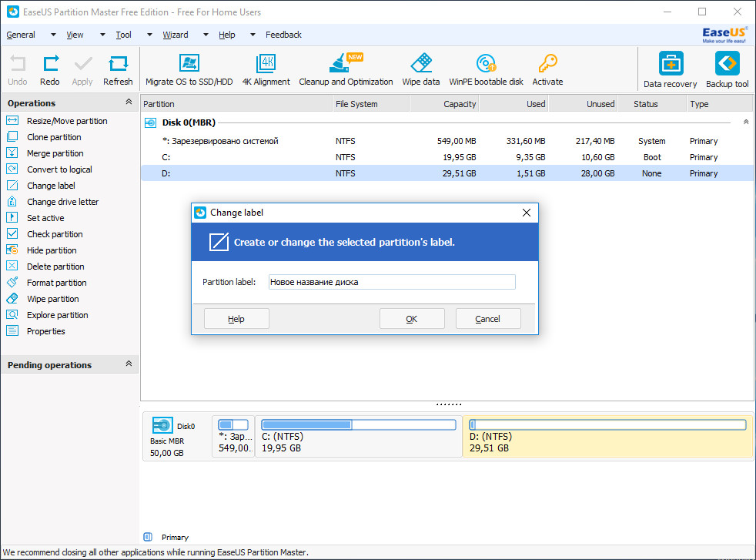This screenshot has height=560, width=756.
Task: Click the Disk0 drive icon in disk map
Action: click(x=162, y=425)
